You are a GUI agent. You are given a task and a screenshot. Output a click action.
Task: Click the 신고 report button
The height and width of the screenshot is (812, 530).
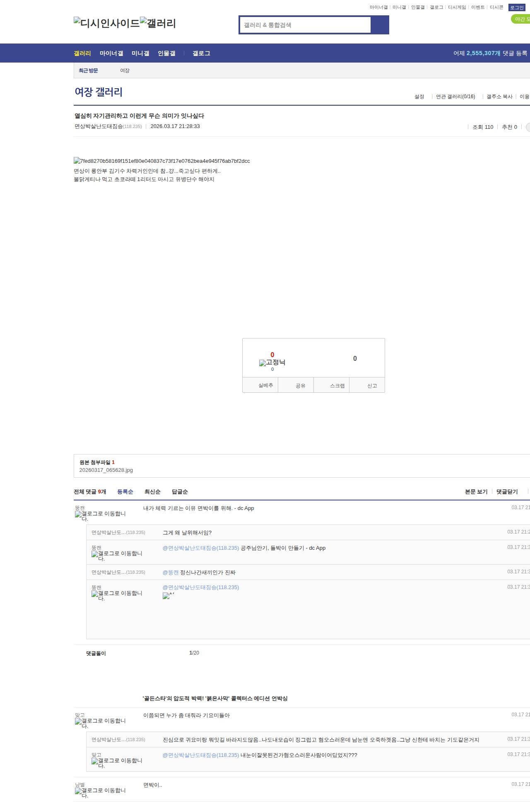[367, 385]
